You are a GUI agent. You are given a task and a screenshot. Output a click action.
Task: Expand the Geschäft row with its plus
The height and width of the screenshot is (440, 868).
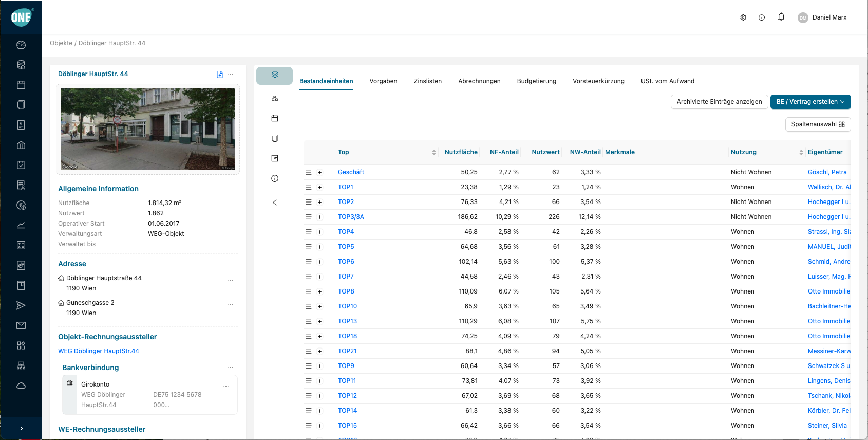(319, 172)
